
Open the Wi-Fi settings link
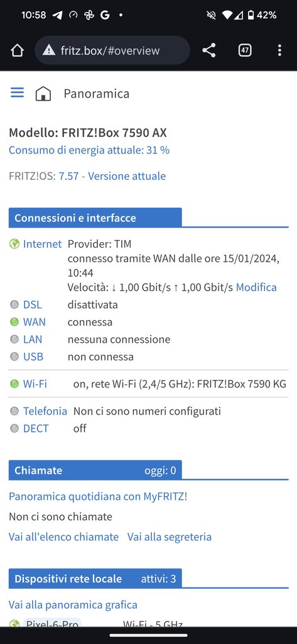pyautogui.click(x=35, y=384)
